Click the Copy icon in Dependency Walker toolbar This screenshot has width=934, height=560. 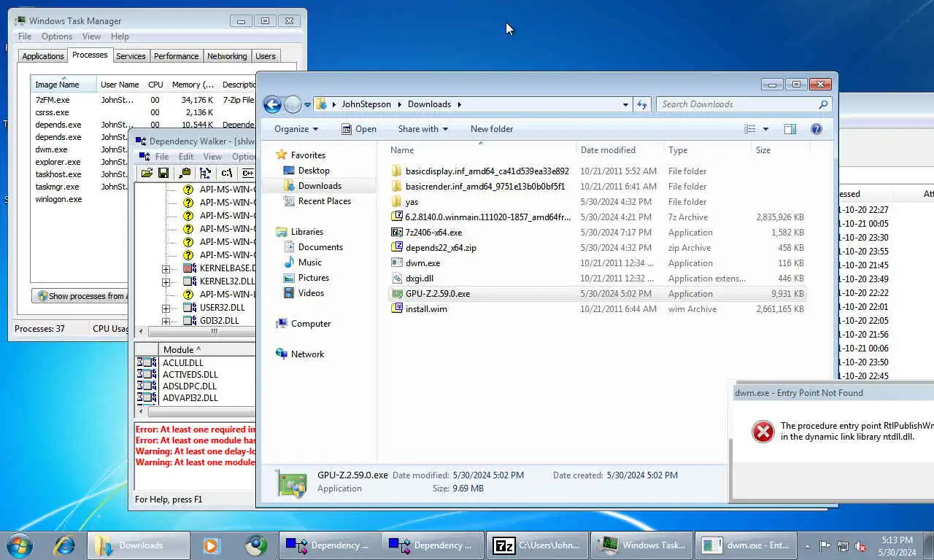185,173
